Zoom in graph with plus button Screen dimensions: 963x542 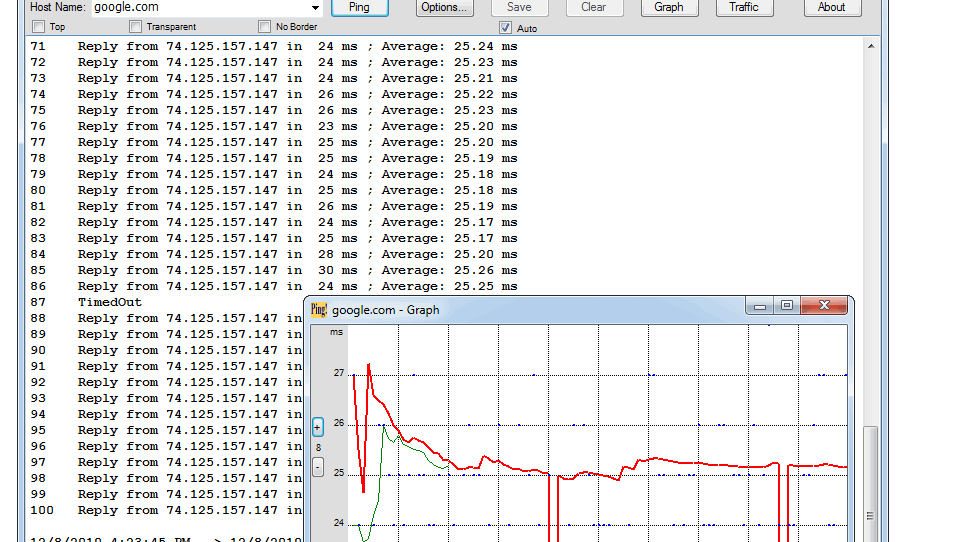coord(318,427)
